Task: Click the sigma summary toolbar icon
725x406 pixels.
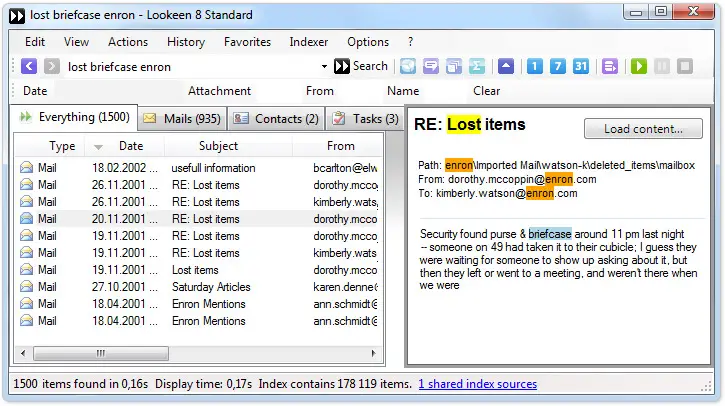Action: [x=477, y=66]
